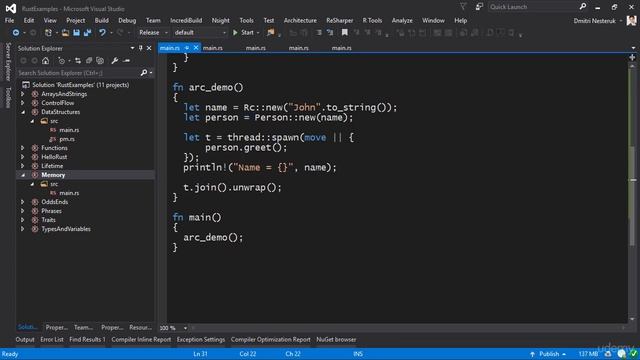Open the Compiler Inline Report tab
The width and height of the screenshot is (640, 360).
pos(141,340)
